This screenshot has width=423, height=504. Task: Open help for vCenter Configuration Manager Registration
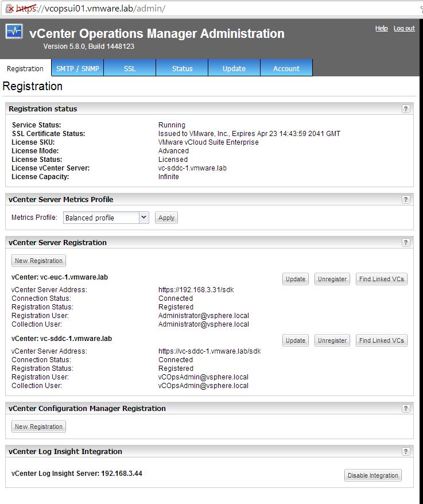406,409
